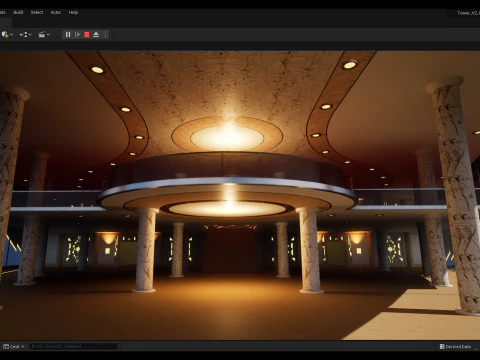
Task: Click the add content icon with green plus
Action: [x=5, y=34]
